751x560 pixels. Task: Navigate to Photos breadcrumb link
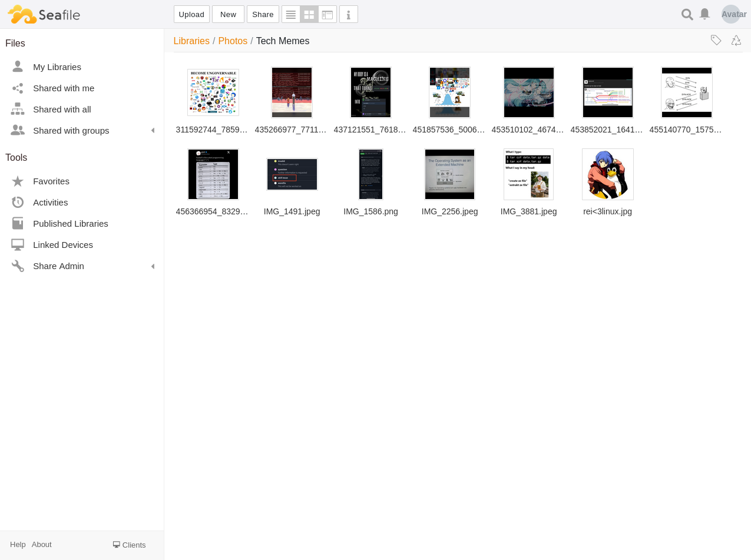coord(233,41)
